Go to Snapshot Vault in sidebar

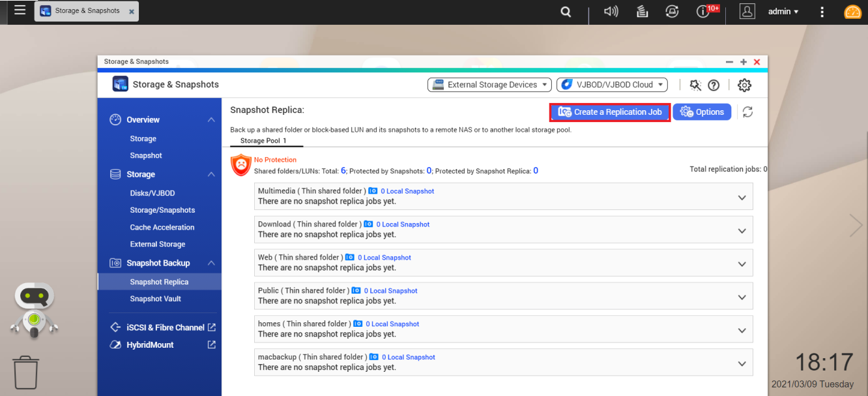(x=155, y=299)
